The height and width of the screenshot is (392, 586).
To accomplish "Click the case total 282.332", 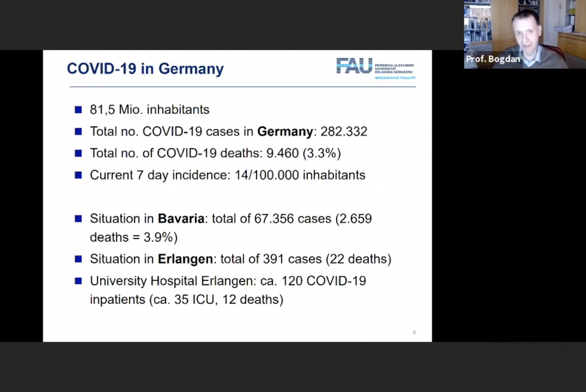I will click(344, 131).
